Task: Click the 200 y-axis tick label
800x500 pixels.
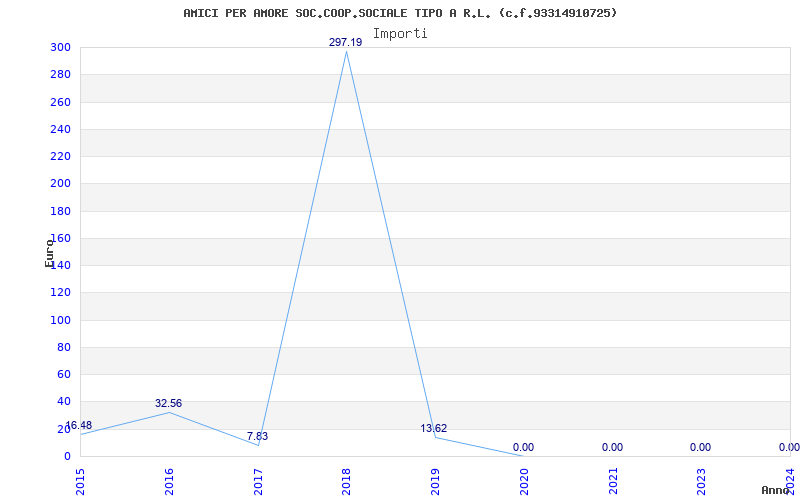Action: coord(60,184)
